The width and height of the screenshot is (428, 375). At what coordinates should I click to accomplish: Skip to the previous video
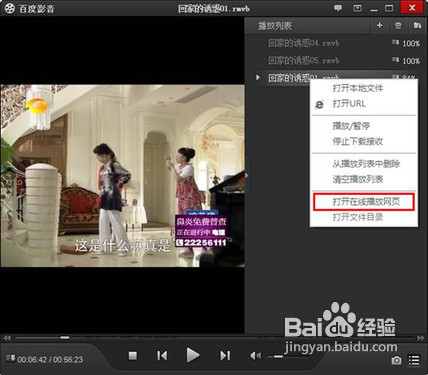(x=162, y=356)
